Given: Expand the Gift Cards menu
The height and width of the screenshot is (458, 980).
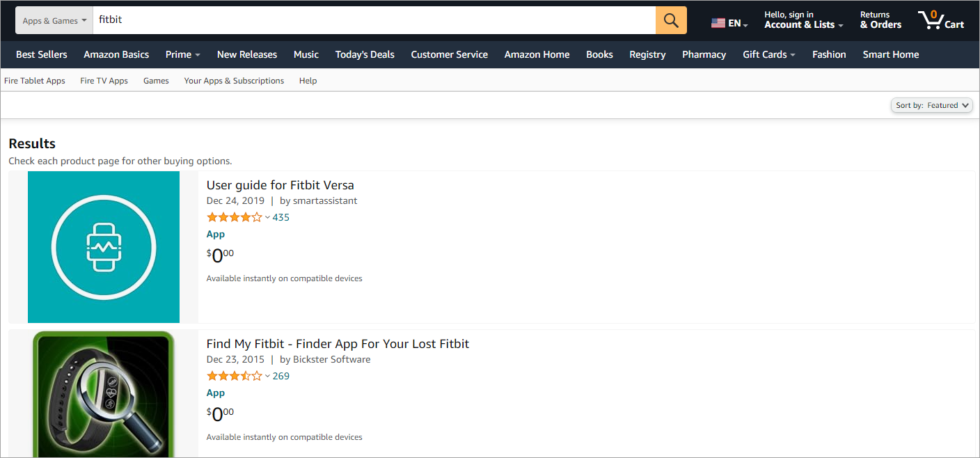Looking at the screenshot, I should (768, 54).
